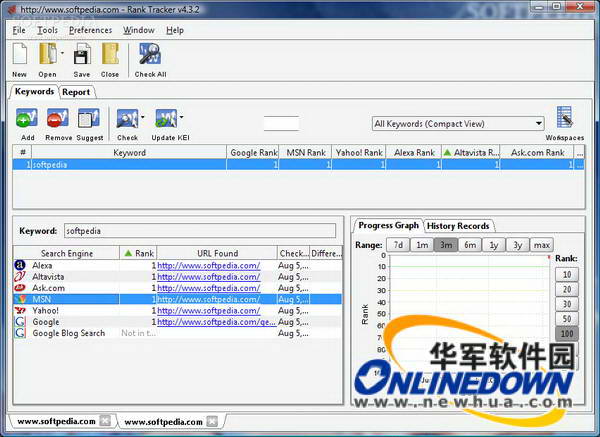This screenshot has height=437, width=600.
Task: Click the Check All toolbar icon
Action: (150, 54)
